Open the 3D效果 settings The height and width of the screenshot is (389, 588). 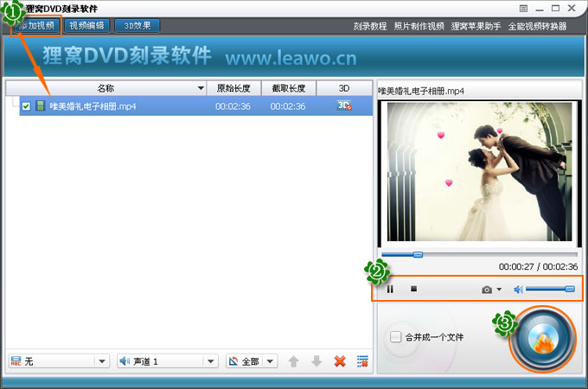137,25
